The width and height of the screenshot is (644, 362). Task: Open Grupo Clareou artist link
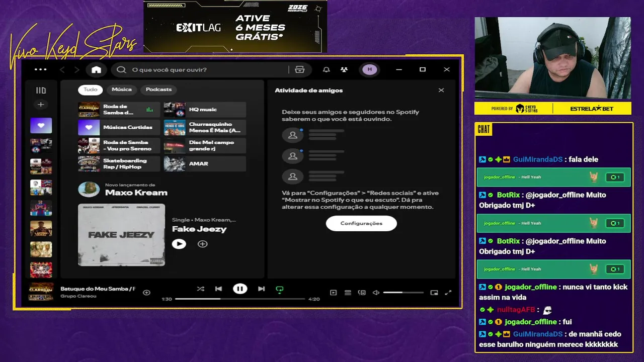pyautogui.click(x=78, y=296)
